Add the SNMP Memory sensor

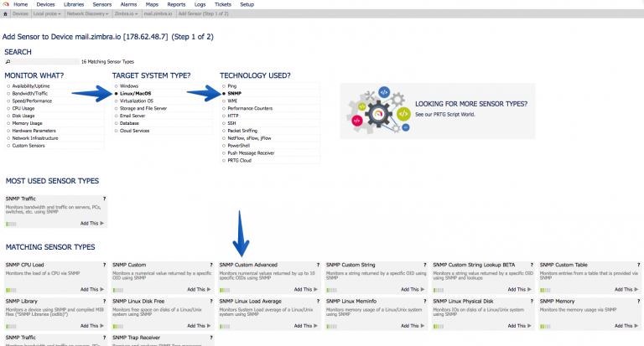click(x=626, y=326)
